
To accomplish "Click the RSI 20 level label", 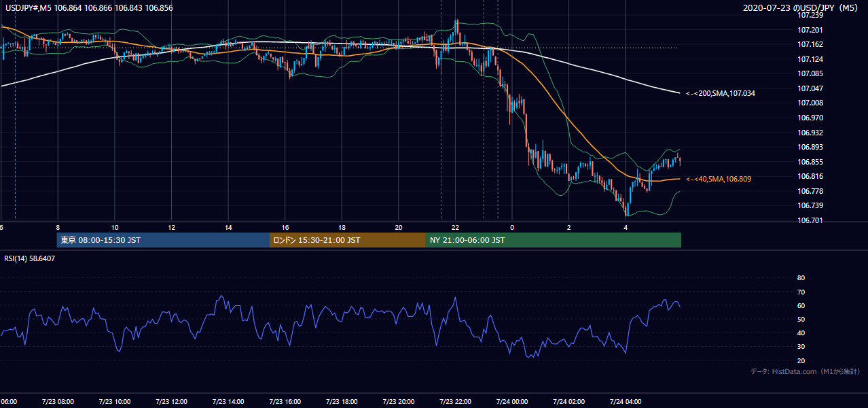I will [801, 360].
